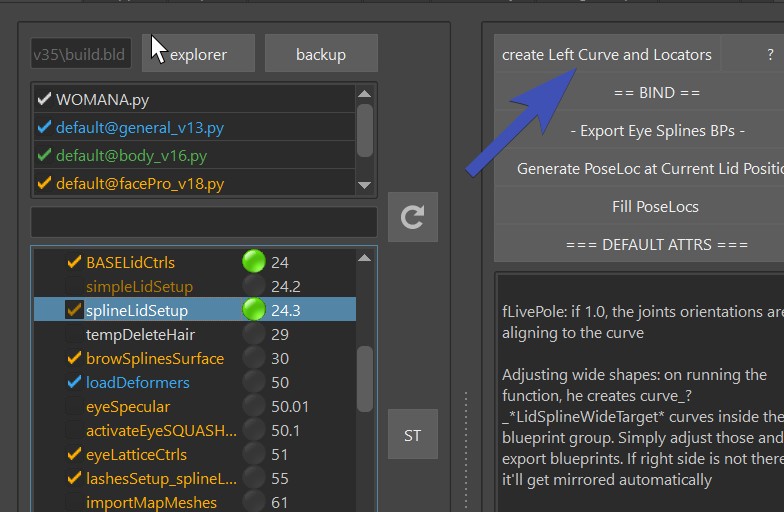784x512 pixels.
Task: Select the BASELidCtrls function
Action: click(x=130, y=262)
